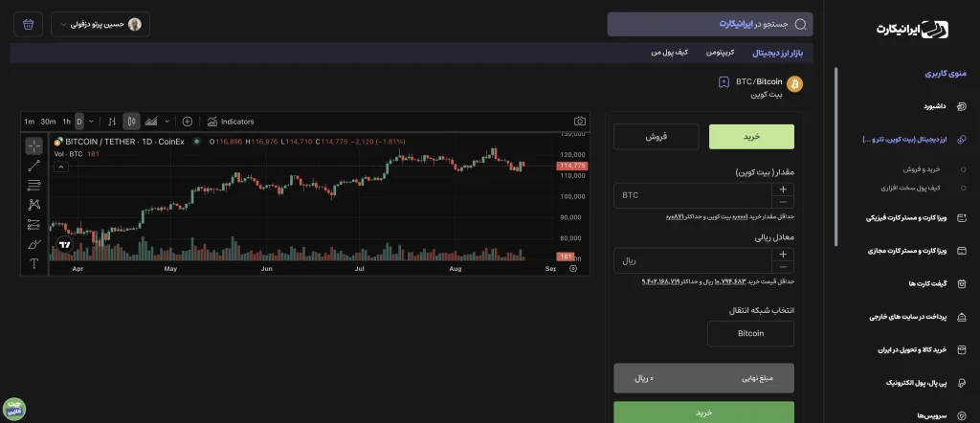This screenshot has width=980, height=423.
Task: Click the search field magnifier icon
Action: point(800,24)
